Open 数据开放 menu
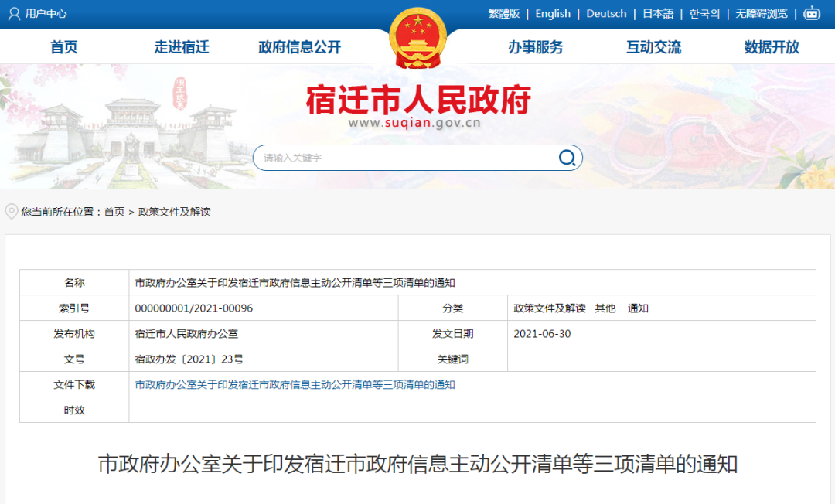Image resolution: width=835 pixels, height=504 pixels. 772,47
